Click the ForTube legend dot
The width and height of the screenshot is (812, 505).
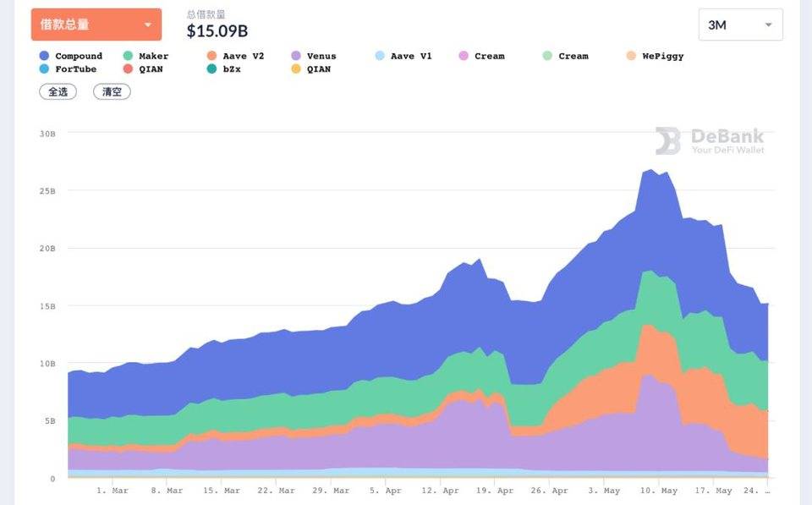tap(44, 69)
